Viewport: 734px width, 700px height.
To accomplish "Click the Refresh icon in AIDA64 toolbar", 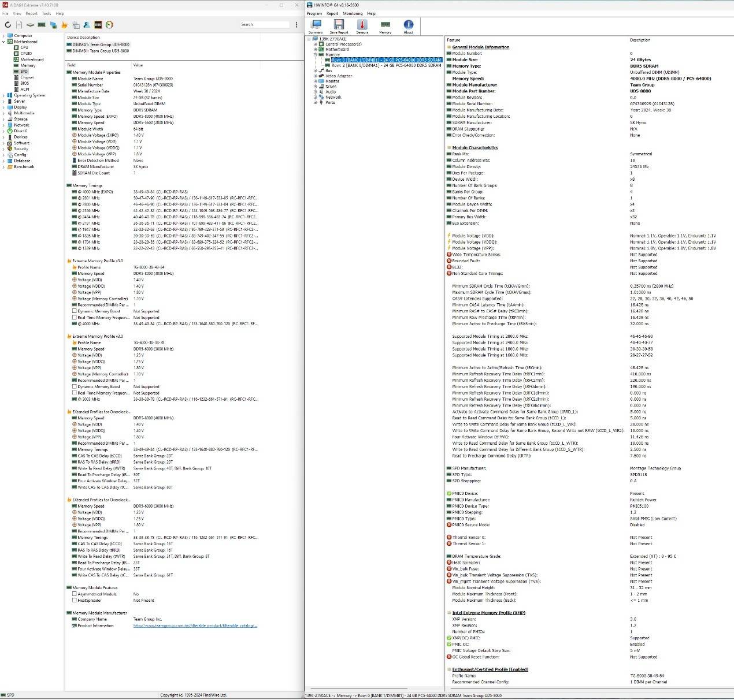I will coord(8,25).
